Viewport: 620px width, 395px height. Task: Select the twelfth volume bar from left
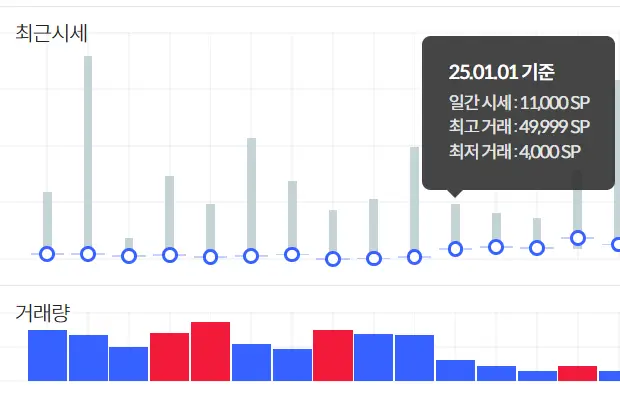496,374
